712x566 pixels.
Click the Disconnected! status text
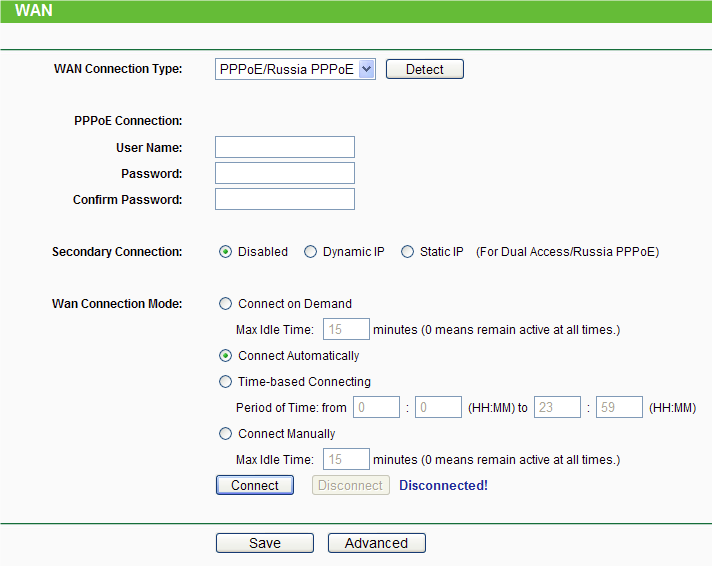443,485
